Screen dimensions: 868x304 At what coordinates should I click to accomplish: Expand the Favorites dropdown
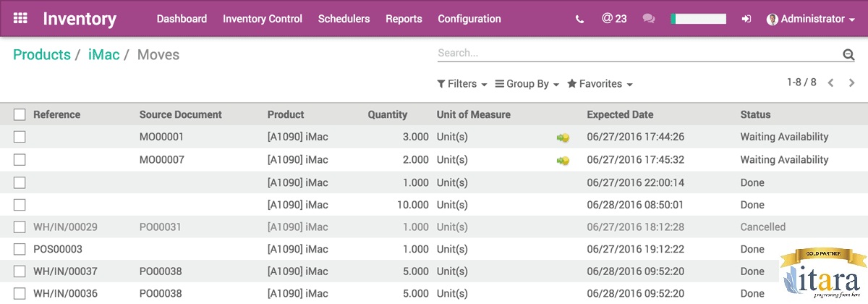click(600, 84)
